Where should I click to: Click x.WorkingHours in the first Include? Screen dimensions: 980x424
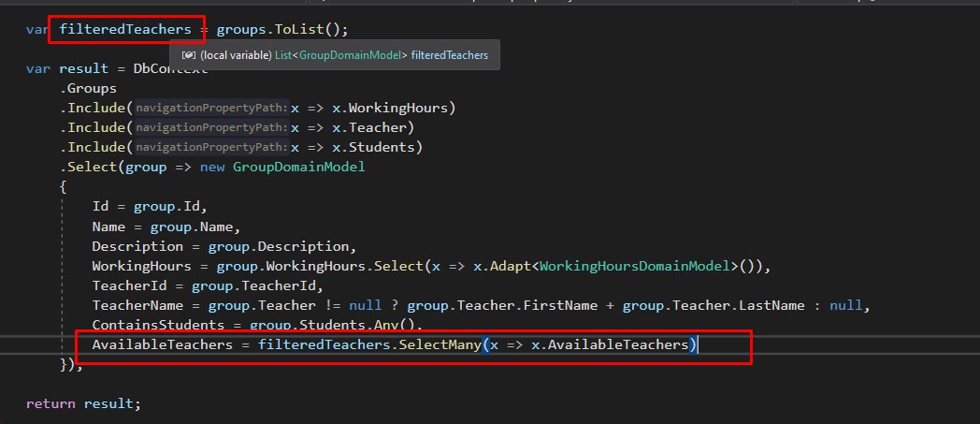(390, 109)
